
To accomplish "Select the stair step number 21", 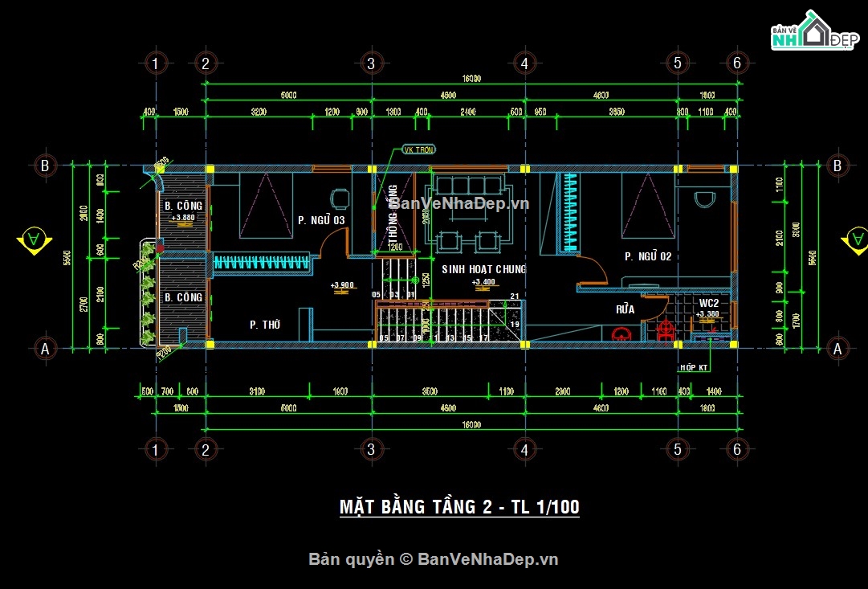I will pos(515,297).
